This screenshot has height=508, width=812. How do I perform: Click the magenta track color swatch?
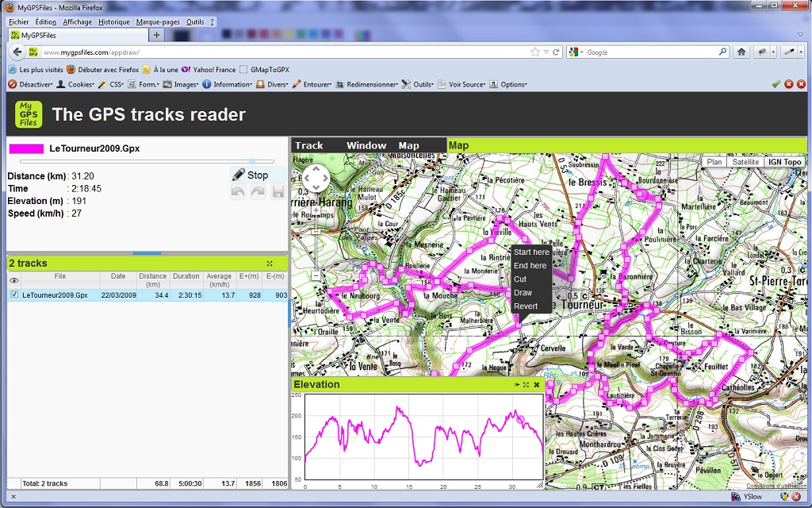(26, 148)
